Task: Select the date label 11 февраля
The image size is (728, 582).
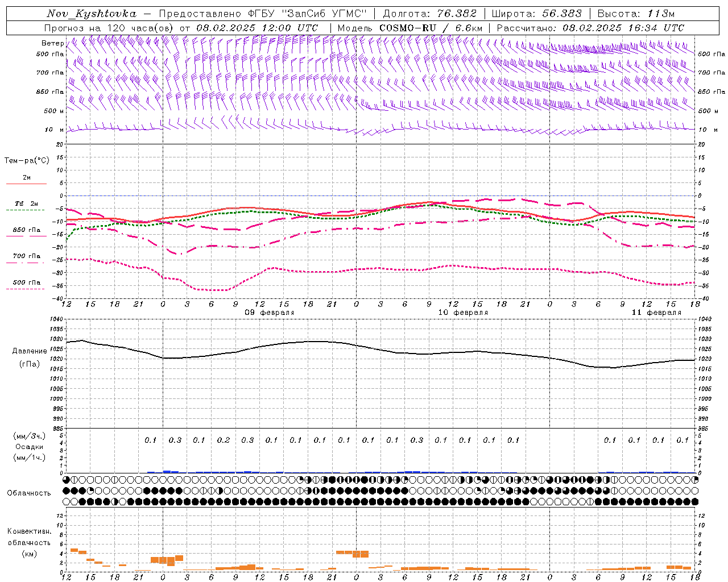Action: pyautogui.click(x=656, y=313)
